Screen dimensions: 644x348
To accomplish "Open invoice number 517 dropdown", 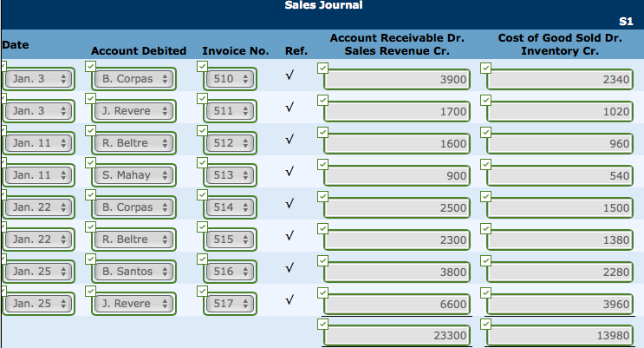I will point(230,303).
